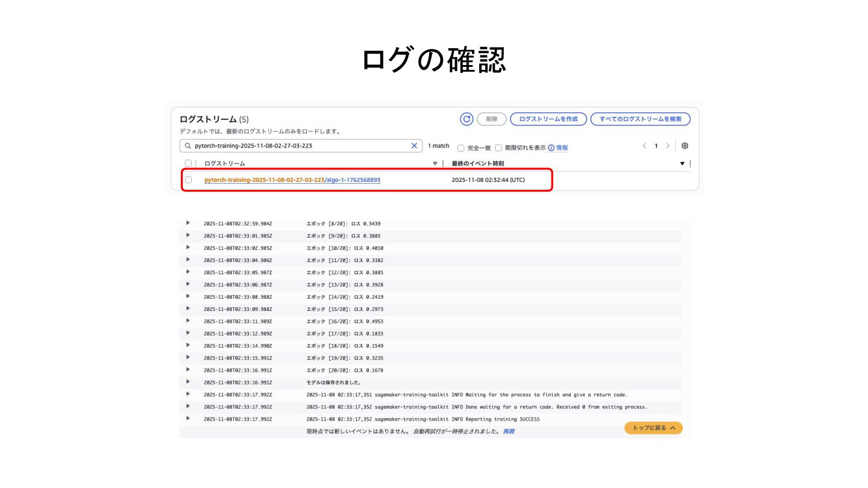Click the last event time 2025-11-08 02:32:44 (UTC)
Viewport: 868px width, 488px height.
[x=488, y=180]
